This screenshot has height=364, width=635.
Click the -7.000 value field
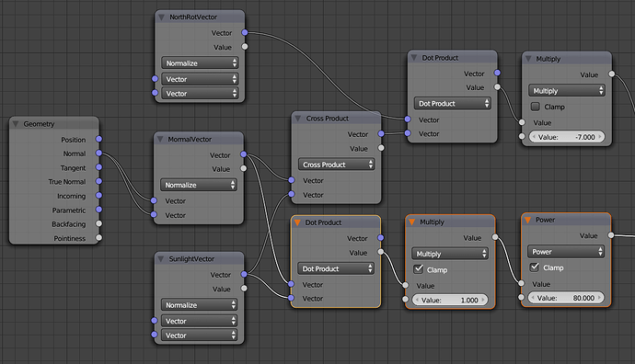[567, 137]
